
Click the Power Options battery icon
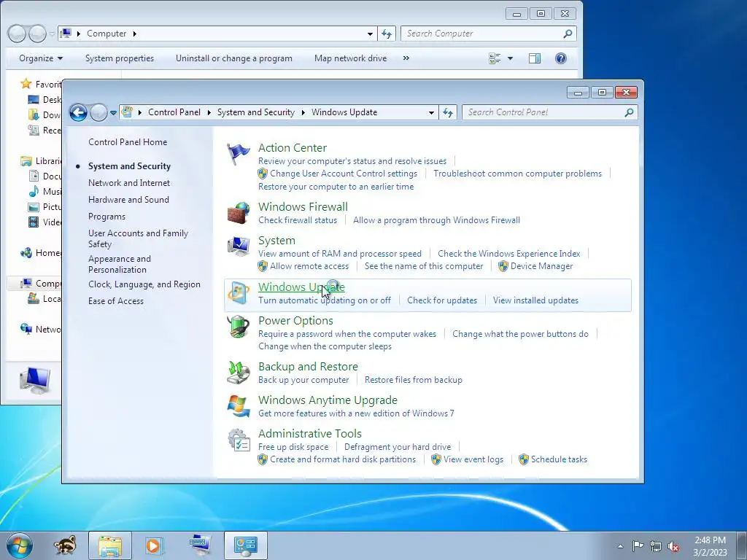coord(239,327)
